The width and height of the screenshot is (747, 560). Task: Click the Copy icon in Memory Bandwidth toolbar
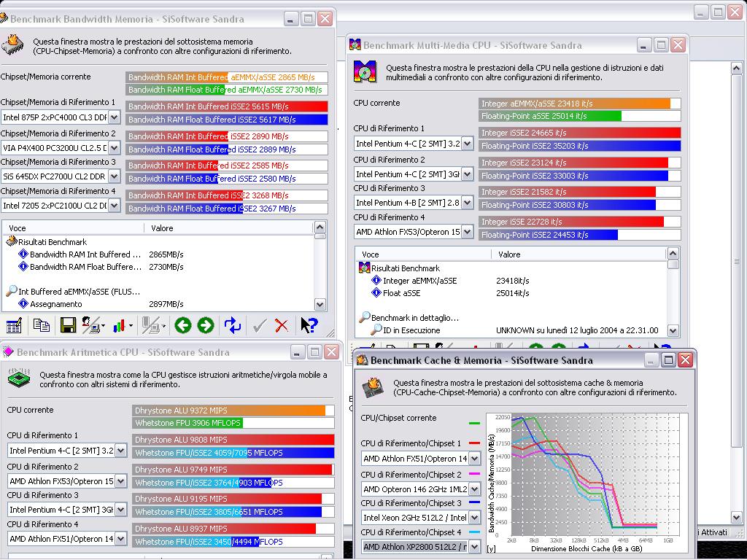point(42,325)
